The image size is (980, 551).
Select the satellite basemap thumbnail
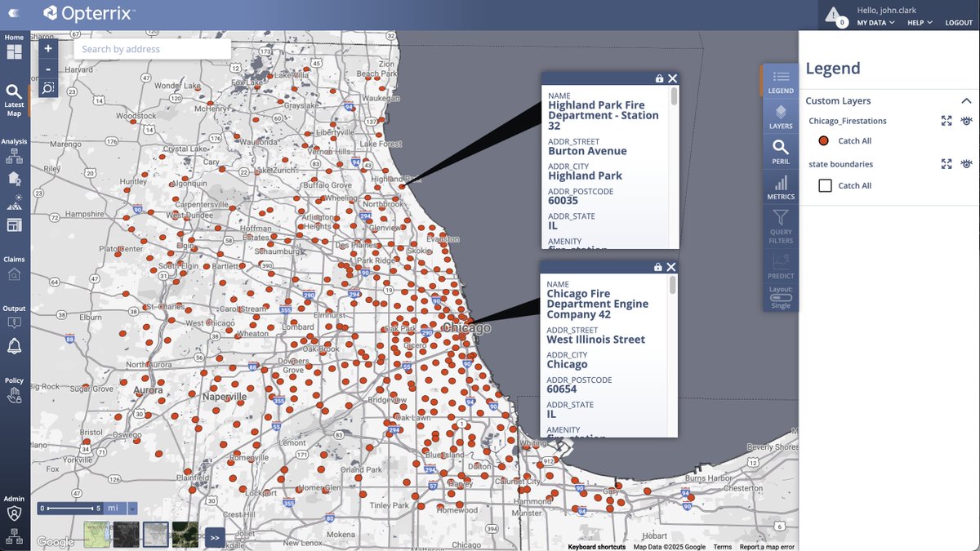(x=185, y=534)
